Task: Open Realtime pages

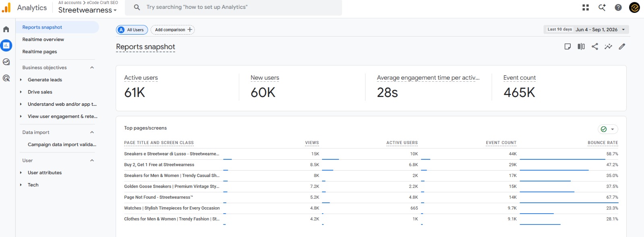Action: point(39,52)
